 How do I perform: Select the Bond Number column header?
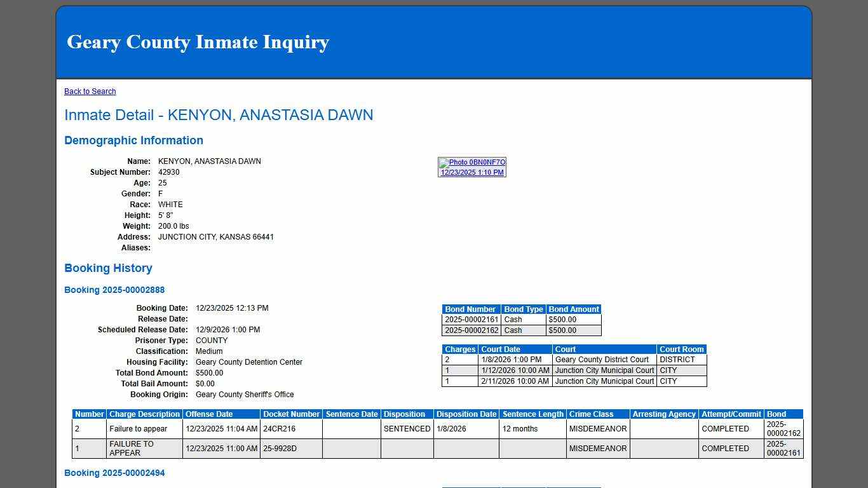click(x=470, y=309)
